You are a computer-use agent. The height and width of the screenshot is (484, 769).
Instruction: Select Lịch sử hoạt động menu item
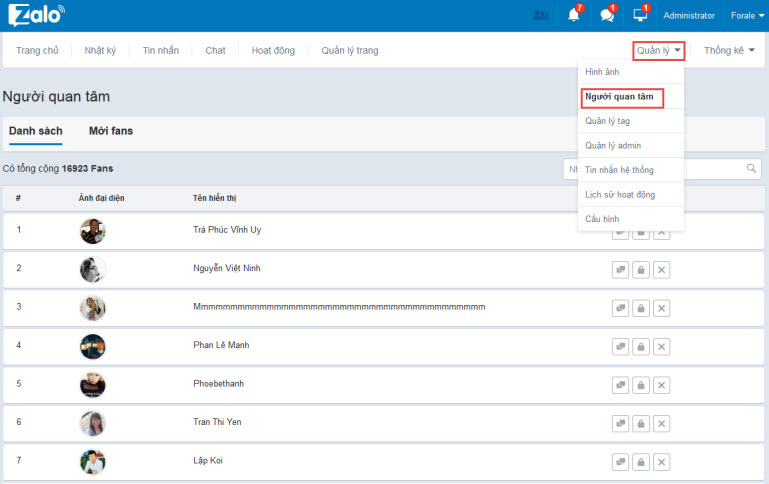[x=620, y=194]
